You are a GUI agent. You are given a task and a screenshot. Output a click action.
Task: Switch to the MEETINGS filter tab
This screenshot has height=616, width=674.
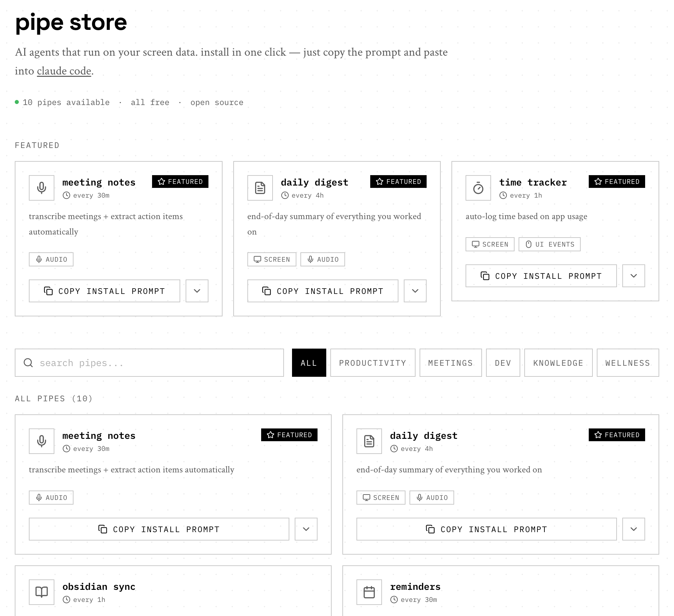[x=450, y=363]
